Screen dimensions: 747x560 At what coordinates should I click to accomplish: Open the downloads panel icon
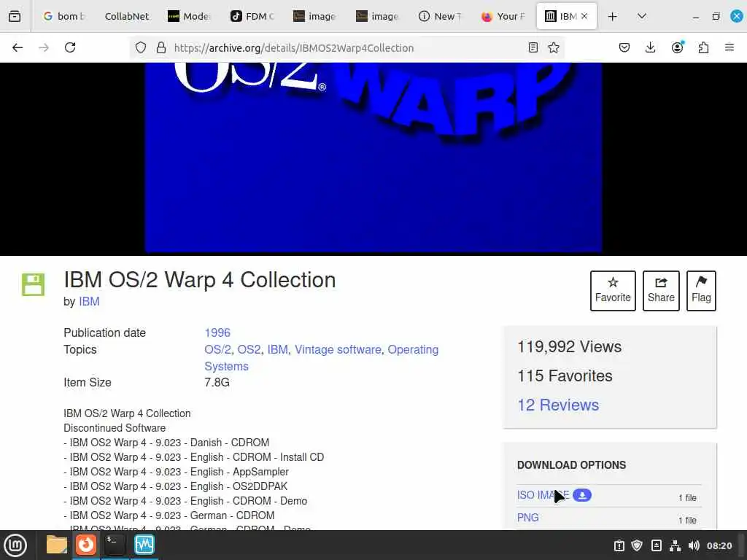pyautogui.click(x=650, y=47)
